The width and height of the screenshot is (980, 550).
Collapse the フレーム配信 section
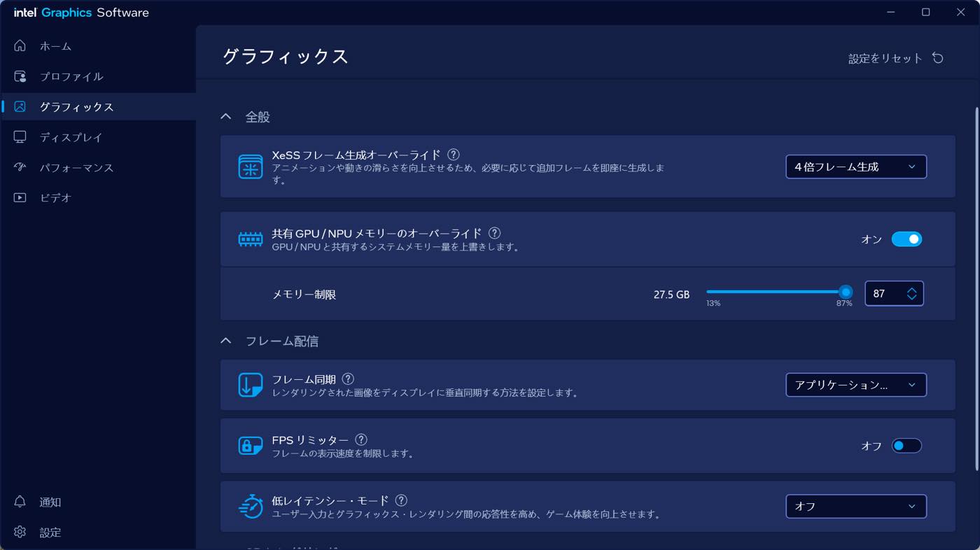(x=225, y=341)
